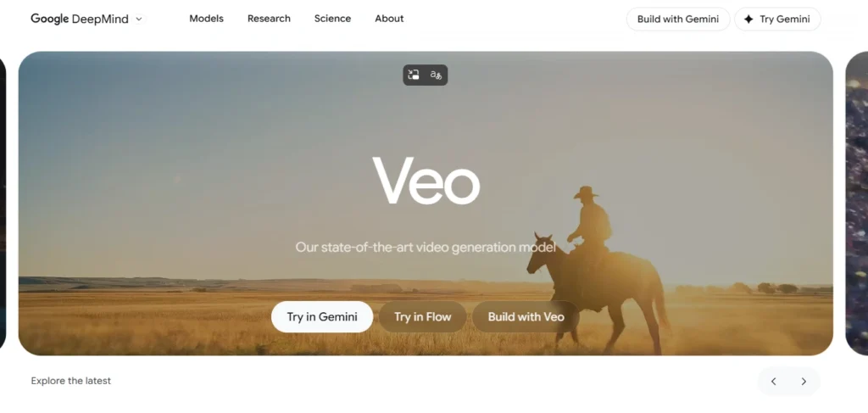868x413 pixels.
Task: Select the partially visible left carousel card
Action: coord(3,204)
